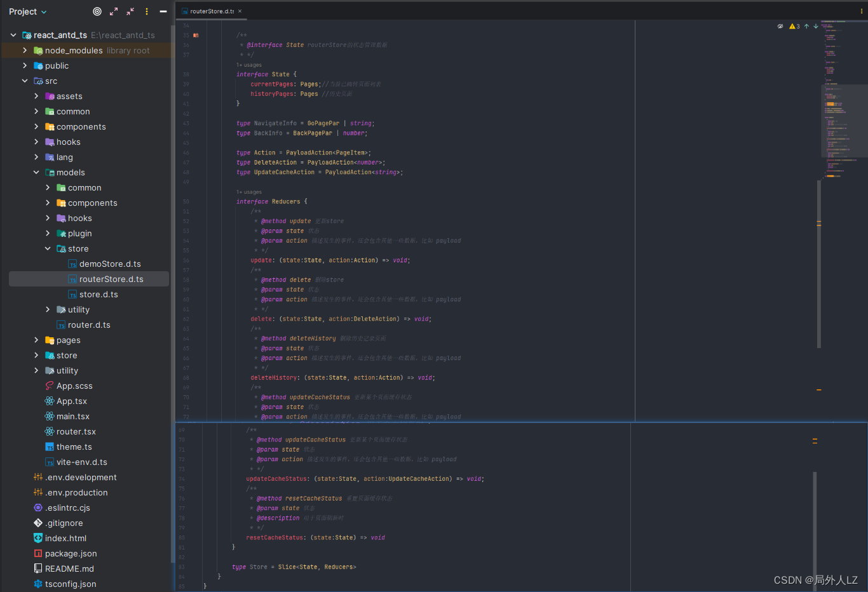868x592 pixels.
Task: Click the upper editor vertical scrollbar
Action: pyautogui.click(x=819, y=264)
